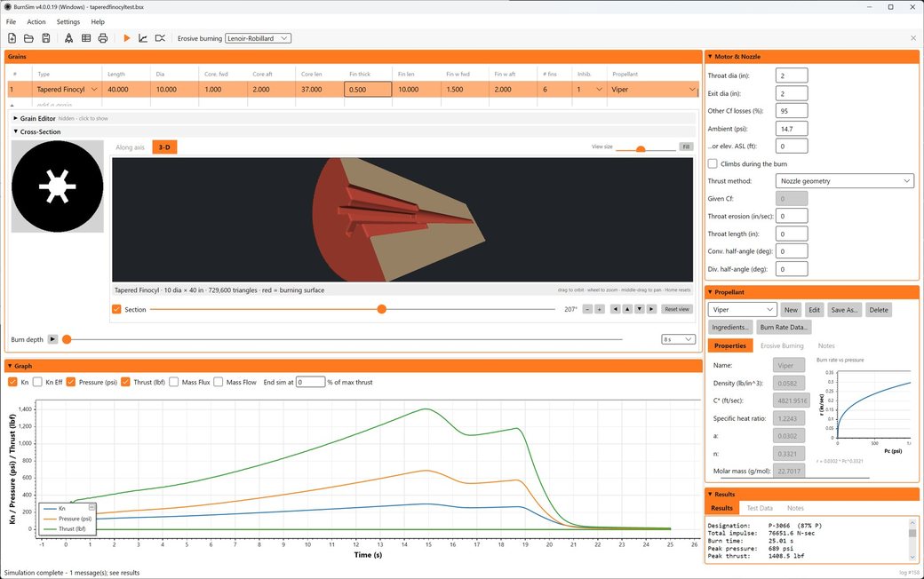The image size is (924, 579).
Task: Open the Test Data results tab
Action: [760, 508]
